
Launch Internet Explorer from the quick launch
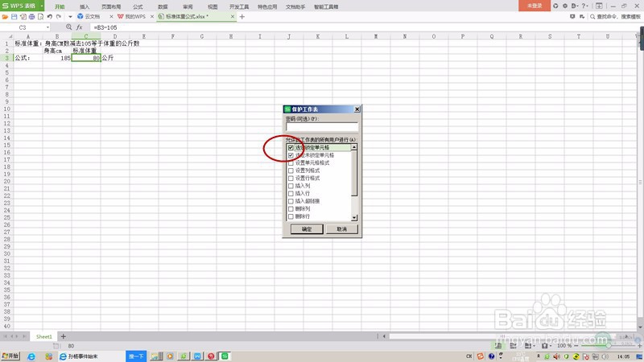31,356
